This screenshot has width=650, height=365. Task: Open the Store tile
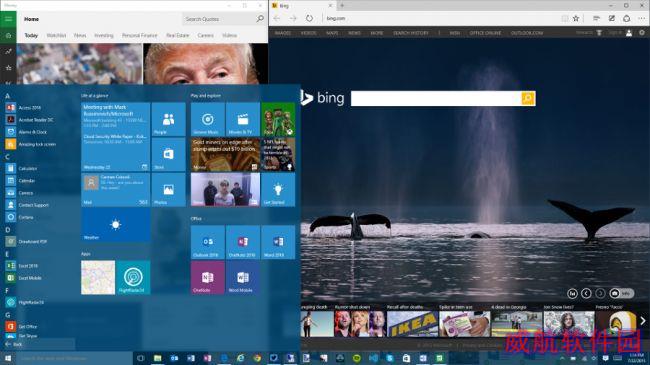pos(168,154)
